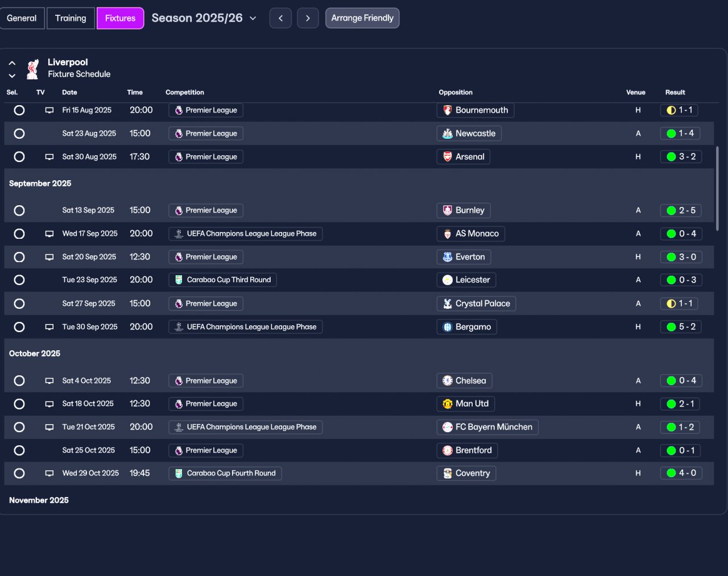The width and height of the screenshot is (728, 576).
Task: Click the Crystal Palace club badge icon
Action: point(448,304)
